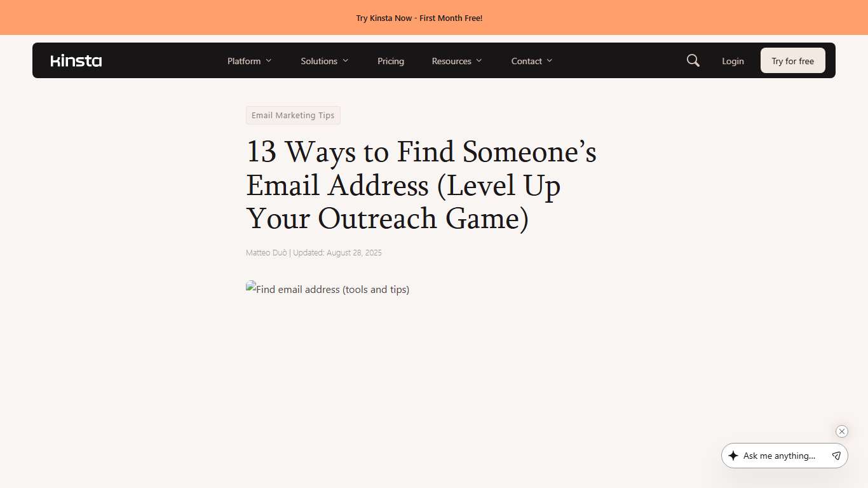Click the Kinsta logo

click(x=76, y=60)
